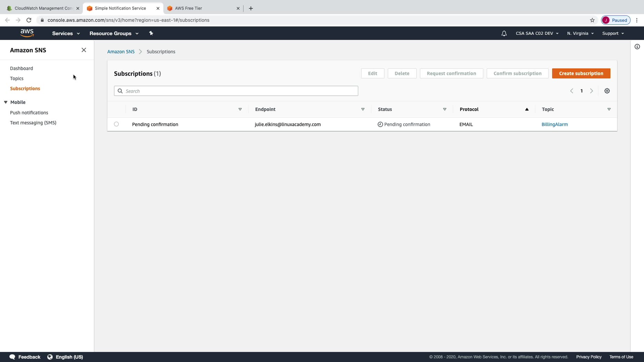Click the Delete button
The height and width of the screenshot is (362, 644).
pos(402,73)
